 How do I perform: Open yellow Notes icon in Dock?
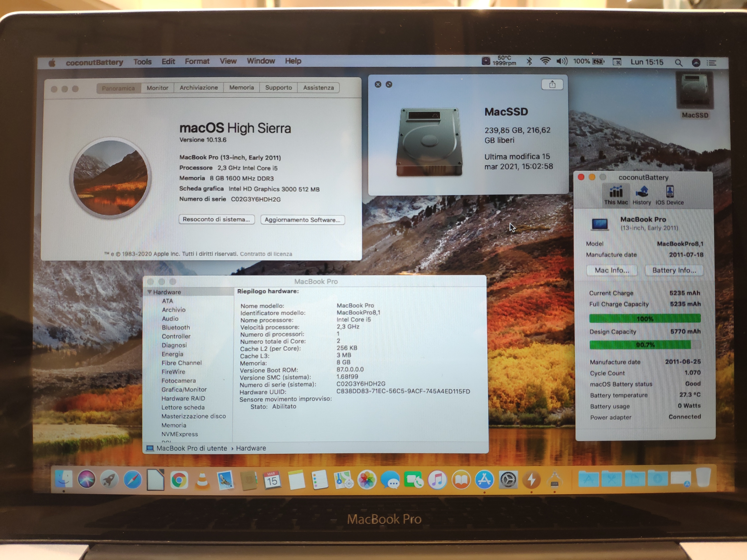[x=296, y=480]
